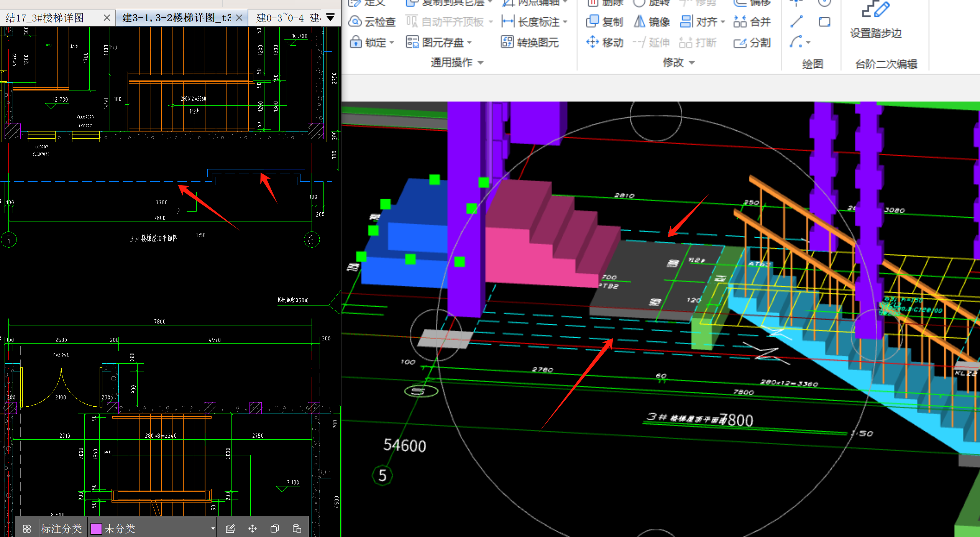This screenshot has width=980, height=537.
Task: Click the 自动平齐顶板 auto-align top slab icon
Action: tap(412, 21)
